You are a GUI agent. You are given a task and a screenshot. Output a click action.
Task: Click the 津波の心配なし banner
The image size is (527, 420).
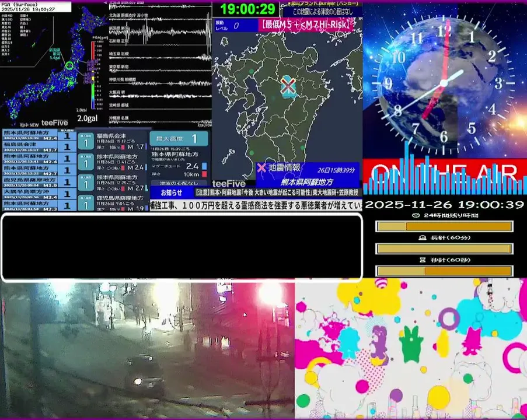pos(179,183)
